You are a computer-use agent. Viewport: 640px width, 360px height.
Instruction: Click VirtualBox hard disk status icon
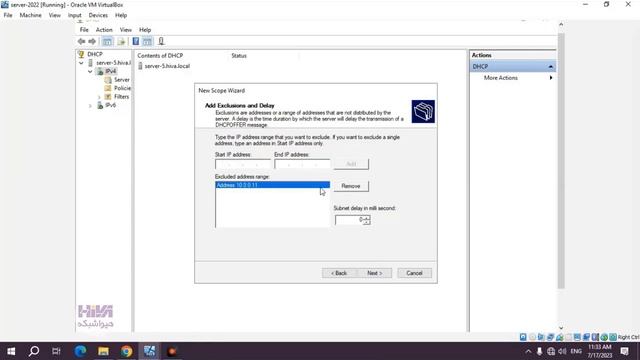pos(523,337)
